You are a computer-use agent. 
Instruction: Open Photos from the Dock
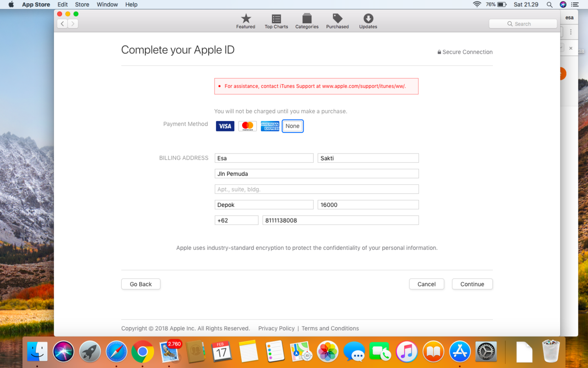tap(328, 352)
